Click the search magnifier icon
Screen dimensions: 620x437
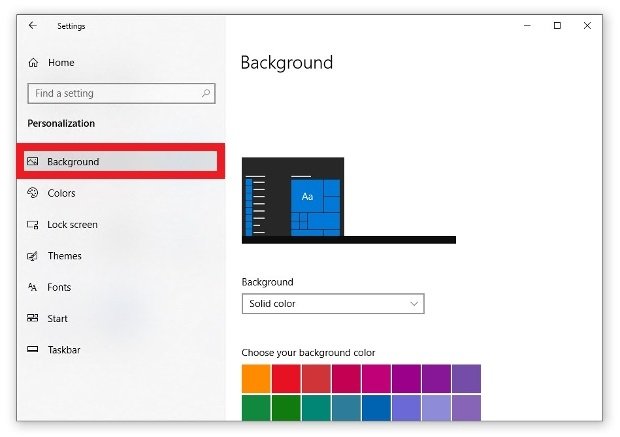206,93
